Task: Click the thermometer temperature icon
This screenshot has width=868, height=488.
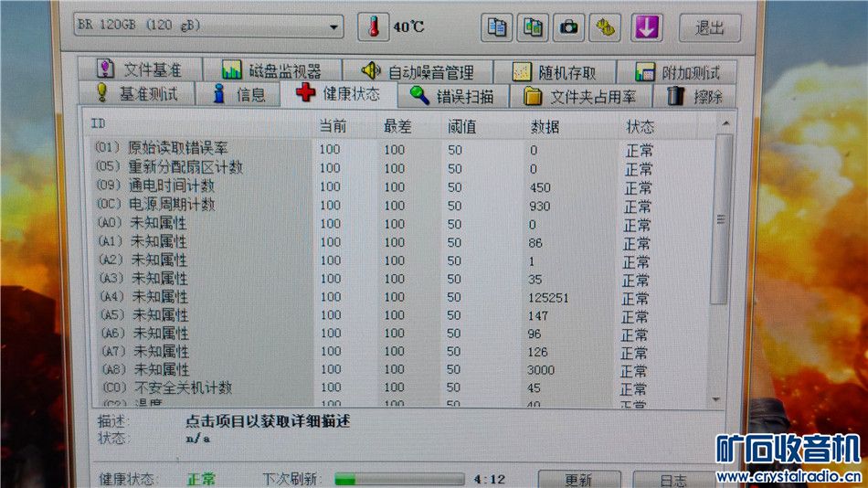Action: tap(373, 27)
